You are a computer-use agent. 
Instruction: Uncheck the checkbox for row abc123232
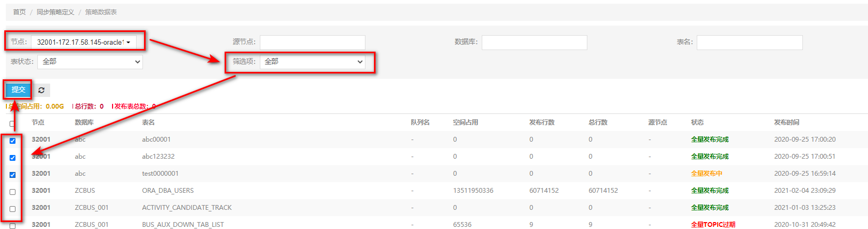[12, 158]
